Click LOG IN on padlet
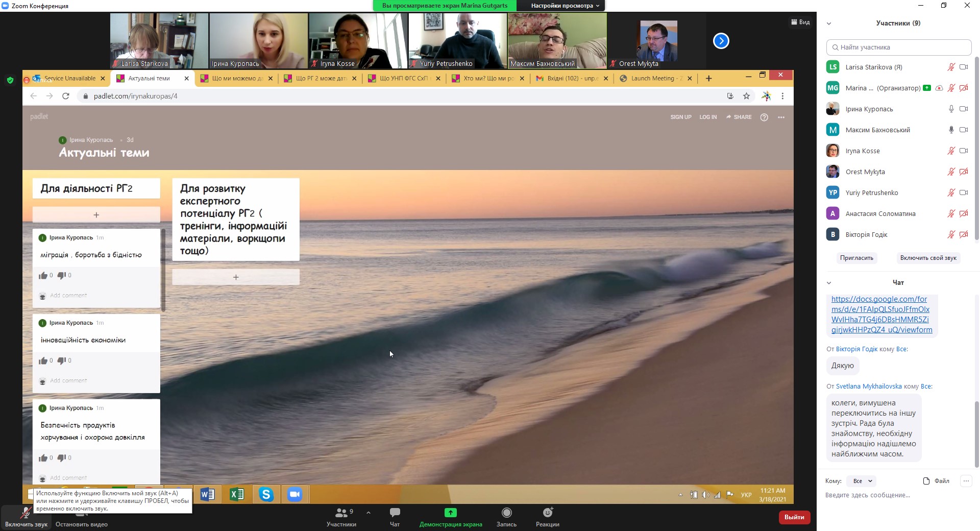The image size is (980, 531). pyautogui.click(x=708, y=117)
